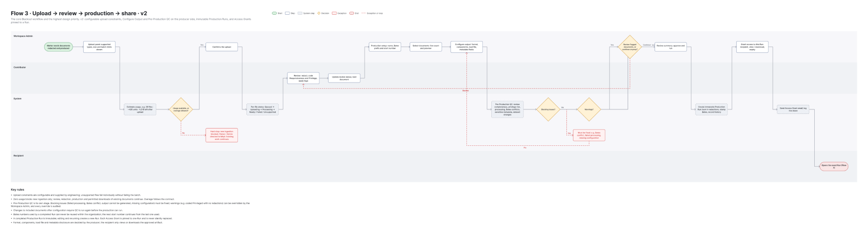Click the 'Grant access to this Run' step
Viewport: 868px width, 236px height.
point(752,47)
